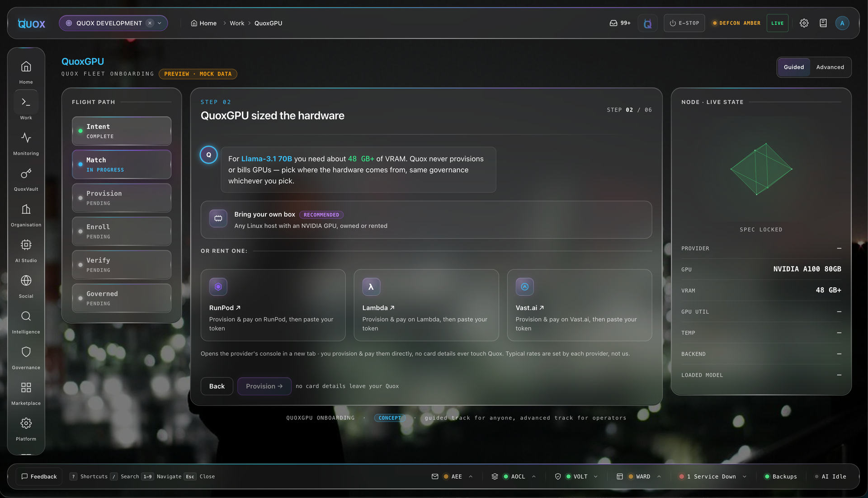
Task: Select the Provision step in Flight Path
Action: point(121,198)
